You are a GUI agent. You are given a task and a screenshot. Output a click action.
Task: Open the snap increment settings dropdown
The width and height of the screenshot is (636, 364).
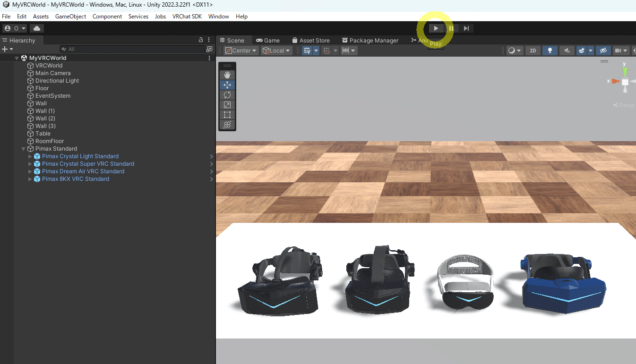335,51
